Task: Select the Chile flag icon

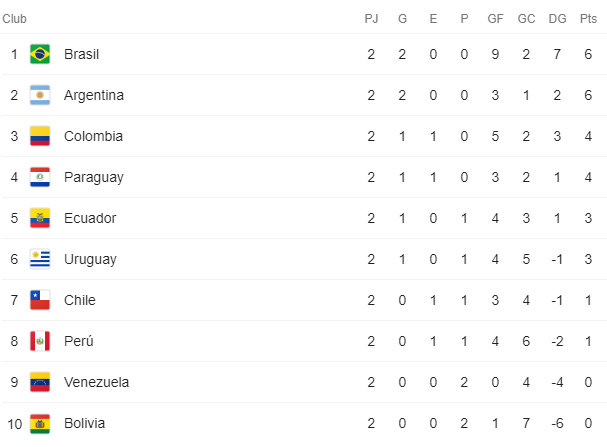Action: 40,300
